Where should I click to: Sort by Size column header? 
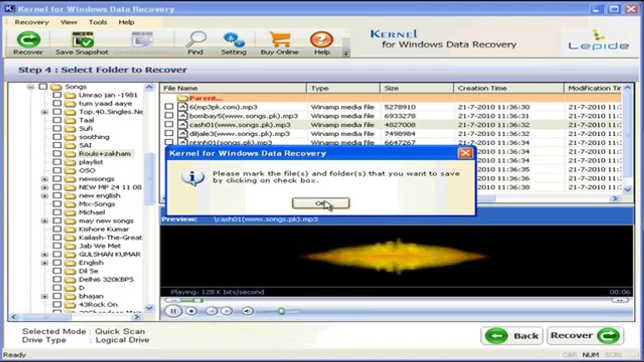pyautogui.click(x=417, y=88)
